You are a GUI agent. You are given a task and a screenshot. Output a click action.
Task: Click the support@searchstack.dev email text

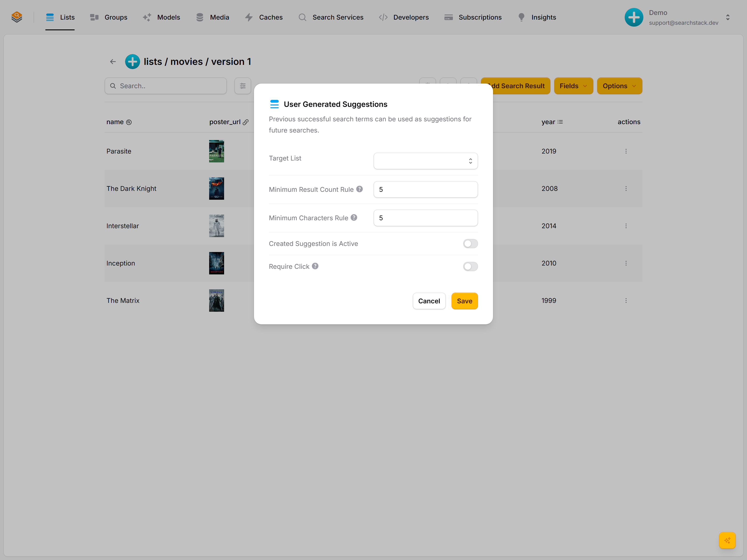(x=684, y=23)
